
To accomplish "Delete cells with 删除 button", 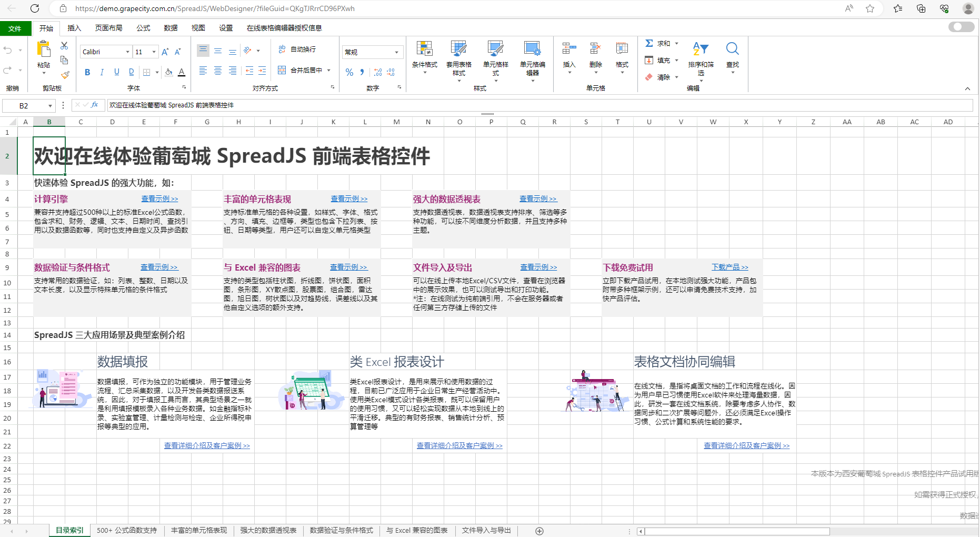I will tap(595, 58).
